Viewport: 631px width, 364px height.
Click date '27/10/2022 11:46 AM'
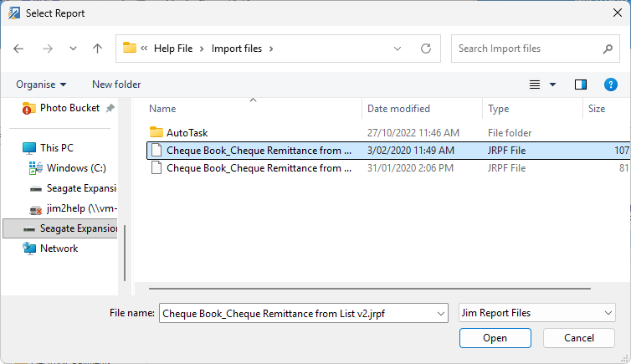(x=413, y=133)
